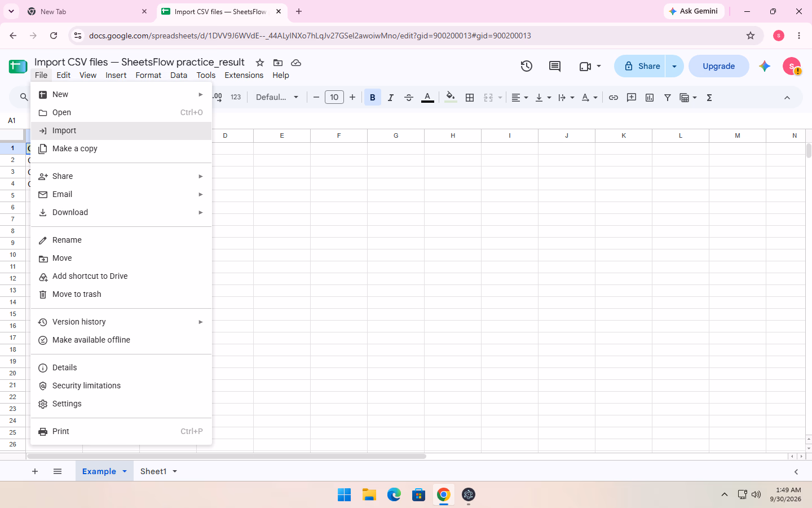Toggle bold formatting button

[372, 98]
